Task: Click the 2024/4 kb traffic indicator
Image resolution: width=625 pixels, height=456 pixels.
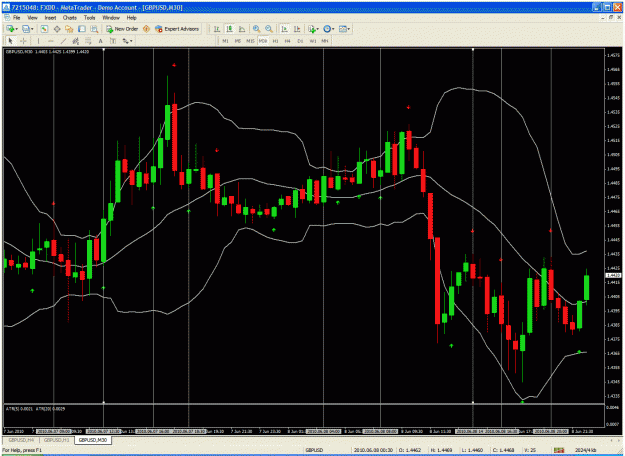Action: [x=586, y=450]
